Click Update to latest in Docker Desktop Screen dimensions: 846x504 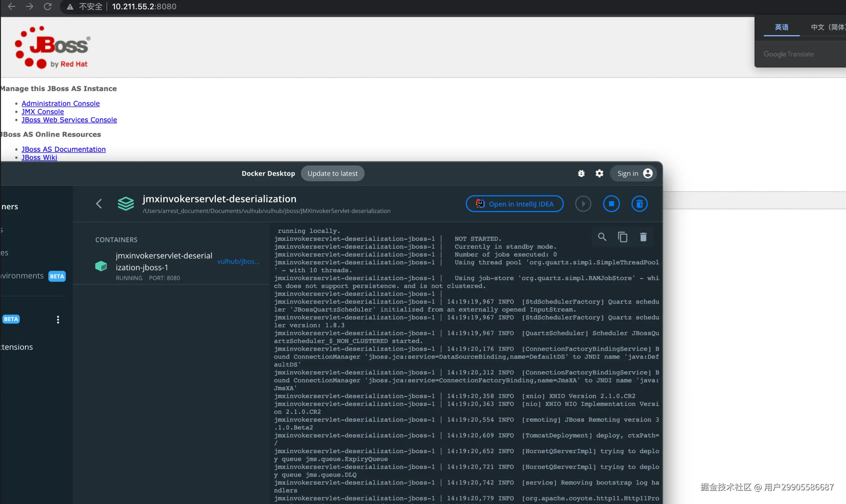click(x=332, y=173)
